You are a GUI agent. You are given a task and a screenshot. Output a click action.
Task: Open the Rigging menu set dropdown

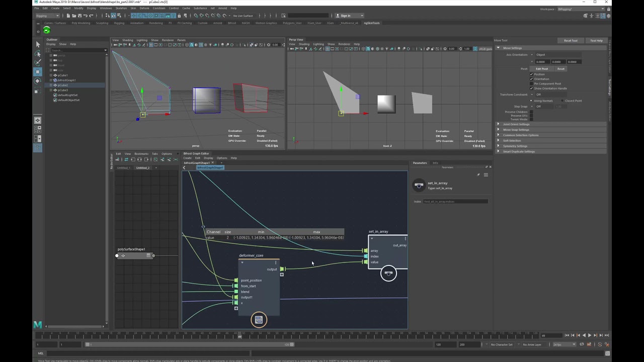coord(47,16)
